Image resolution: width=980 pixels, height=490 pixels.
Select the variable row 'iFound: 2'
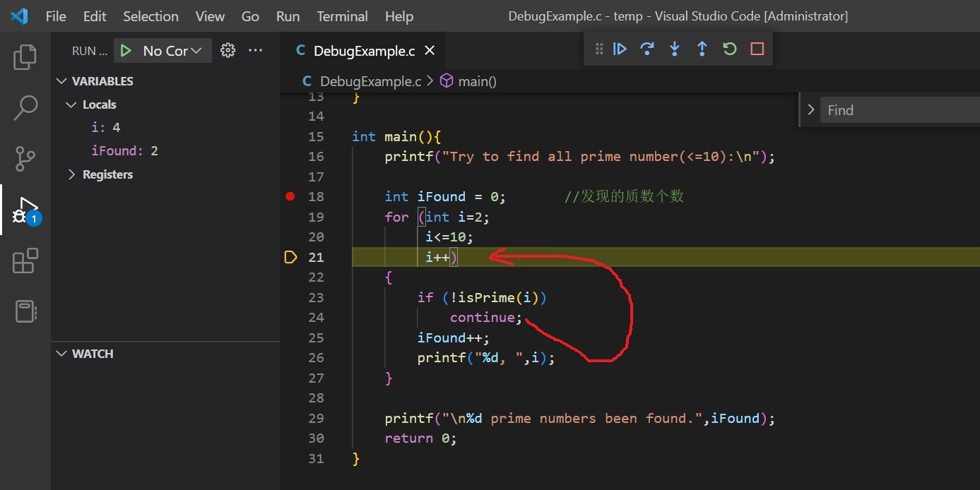click(165, 151)
